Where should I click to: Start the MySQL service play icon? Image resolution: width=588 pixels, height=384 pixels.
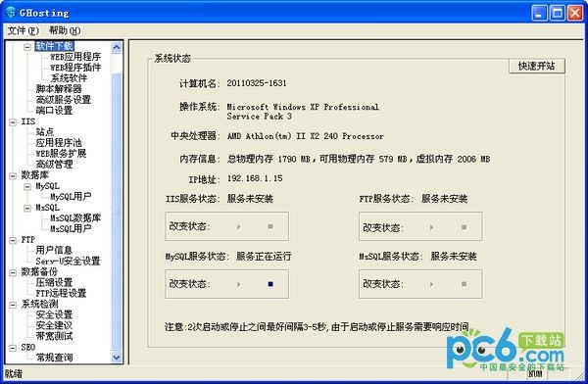(239, 285)
